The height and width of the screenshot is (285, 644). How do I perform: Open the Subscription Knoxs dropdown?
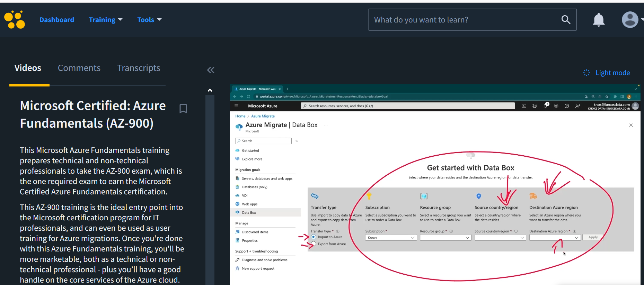click(x=391, y=238)
